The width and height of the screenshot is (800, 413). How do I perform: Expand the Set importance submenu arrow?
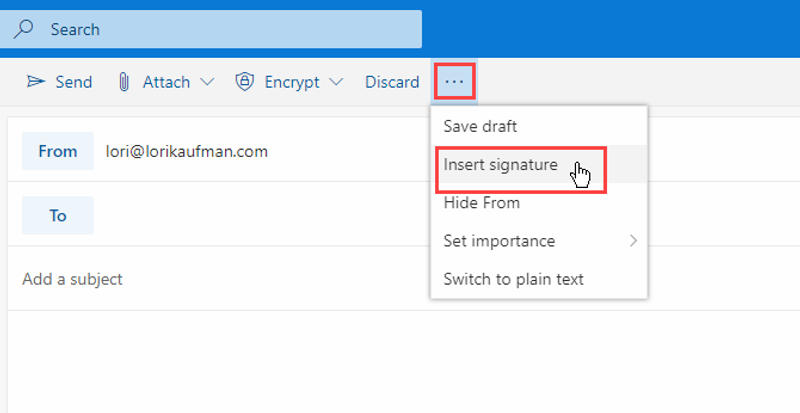[x=633, y=240]
